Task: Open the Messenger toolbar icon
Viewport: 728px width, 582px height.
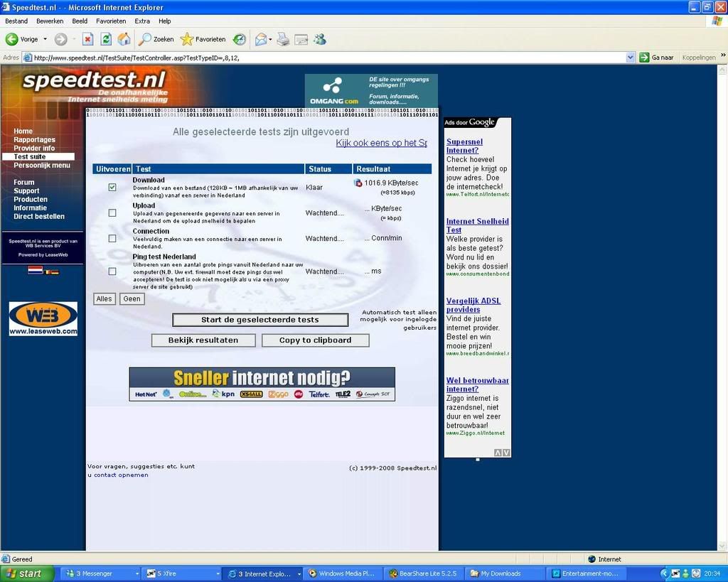Action: pos(320,40)
